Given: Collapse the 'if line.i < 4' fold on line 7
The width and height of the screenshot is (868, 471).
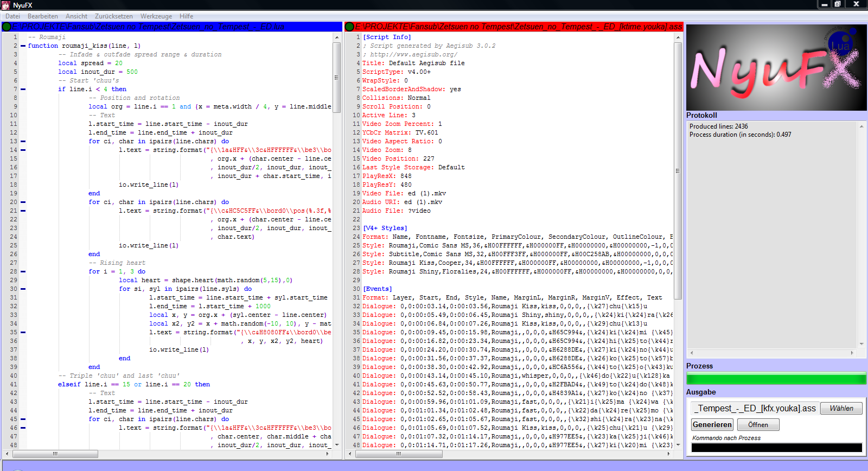Looking at the screenshot, I should 23,90.
